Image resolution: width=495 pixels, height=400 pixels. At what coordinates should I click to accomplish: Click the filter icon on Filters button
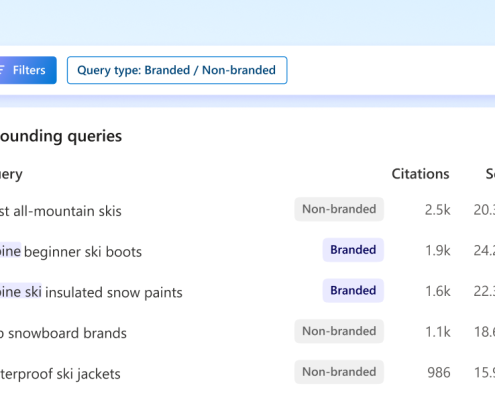point(2,70)
